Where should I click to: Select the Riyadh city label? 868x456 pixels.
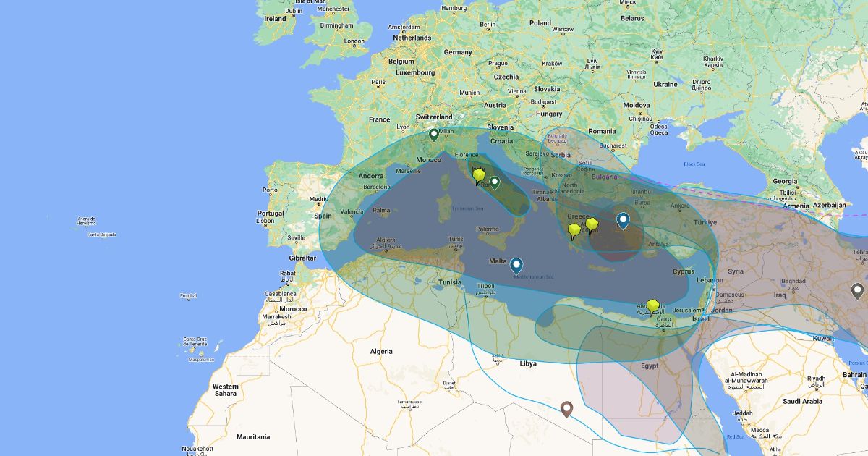817,378
